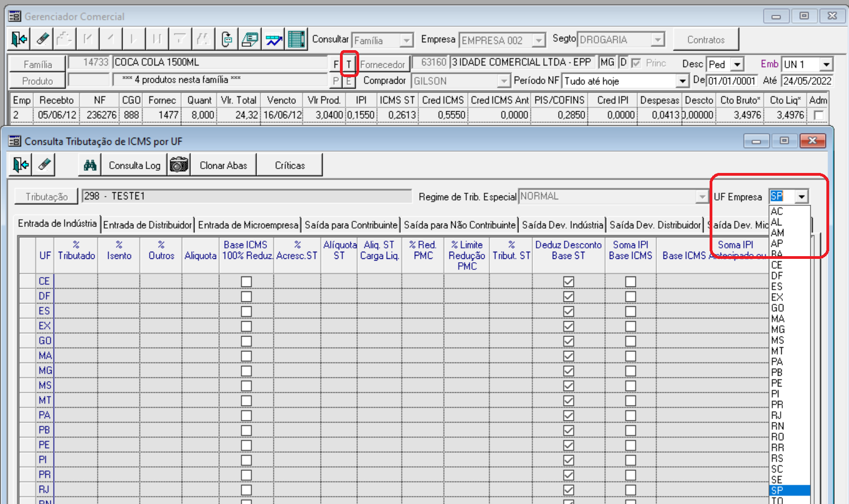Check Base ICMS 100% Reduz. for RJ row
The image size is (849, 504).
tap(246, 490)
